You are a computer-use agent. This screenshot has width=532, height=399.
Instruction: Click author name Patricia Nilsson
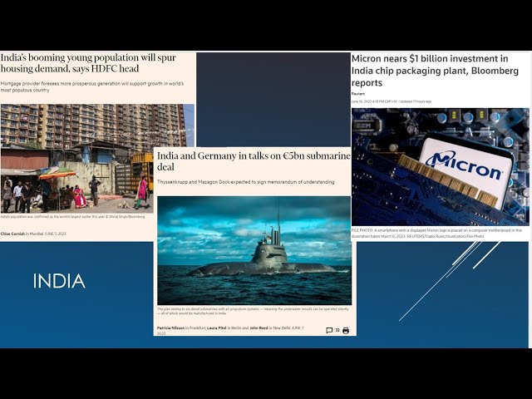point(170,328)
